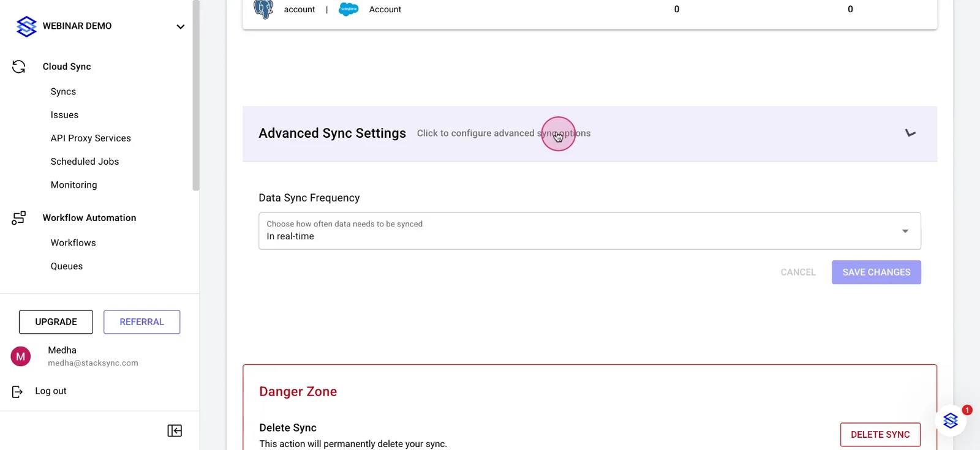980x450 pixels.
Task: Navigate to Workflows
Action: click(x=73, y=243)
